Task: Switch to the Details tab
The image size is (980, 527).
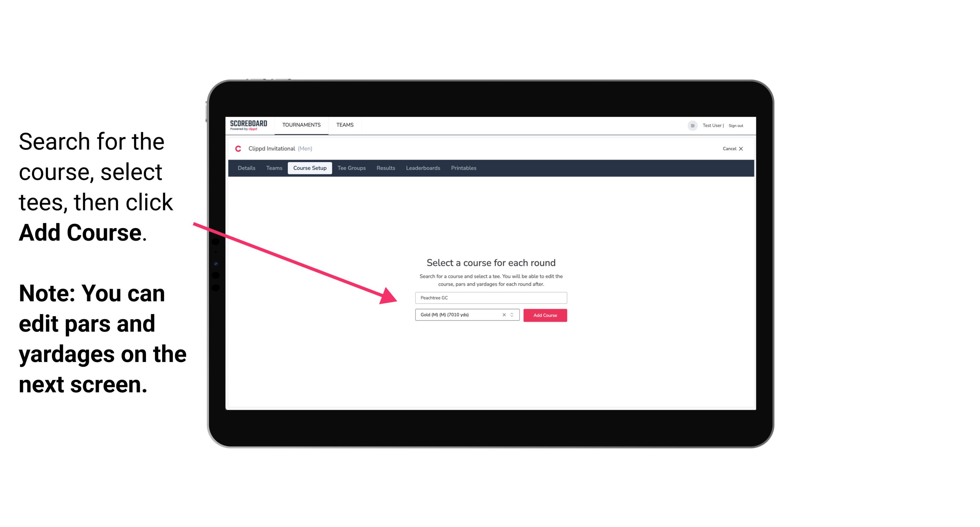Action: [245, 168]
